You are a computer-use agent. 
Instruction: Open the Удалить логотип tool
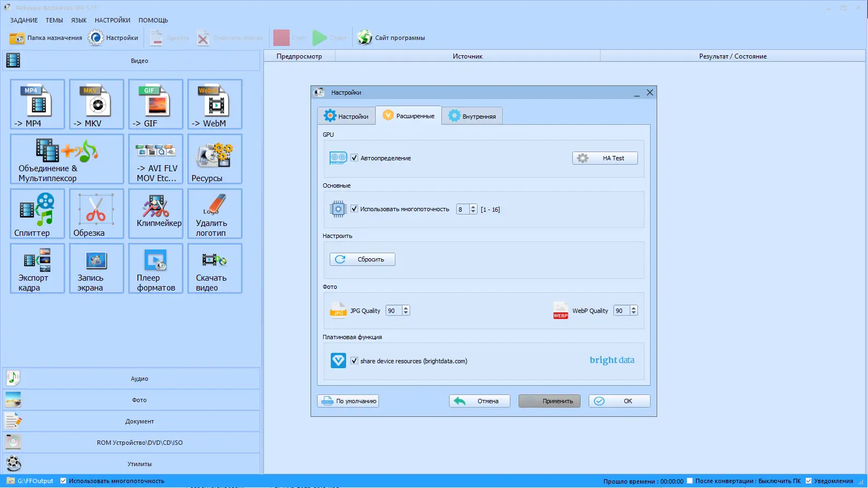point(215,213)
